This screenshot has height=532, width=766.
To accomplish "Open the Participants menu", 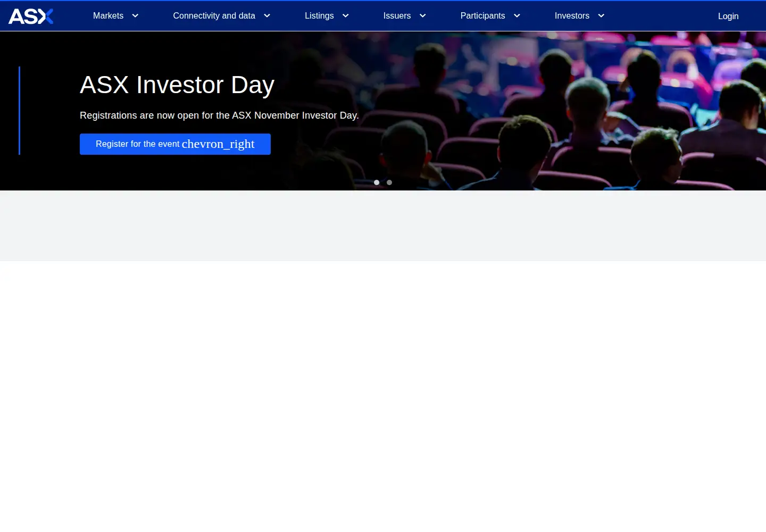I will [482, 16].
